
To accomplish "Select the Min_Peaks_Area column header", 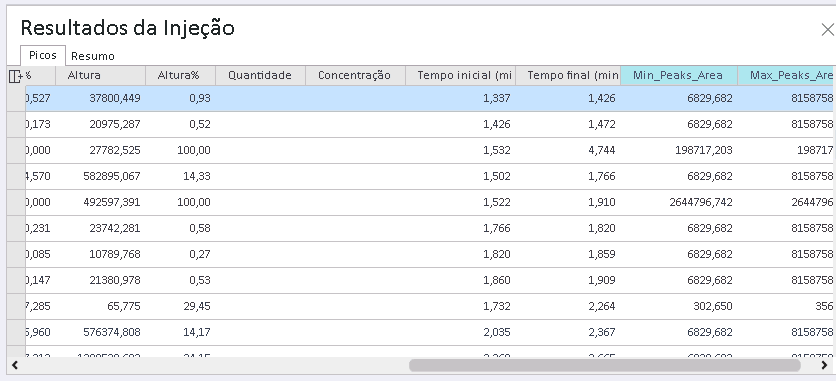I will coord(679,75).
